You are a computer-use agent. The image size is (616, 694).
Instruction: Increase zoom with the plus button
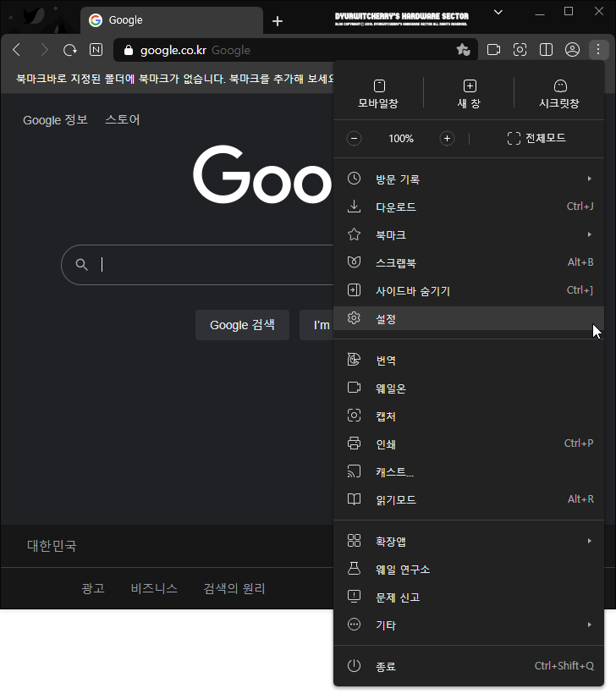pos(447,139)
